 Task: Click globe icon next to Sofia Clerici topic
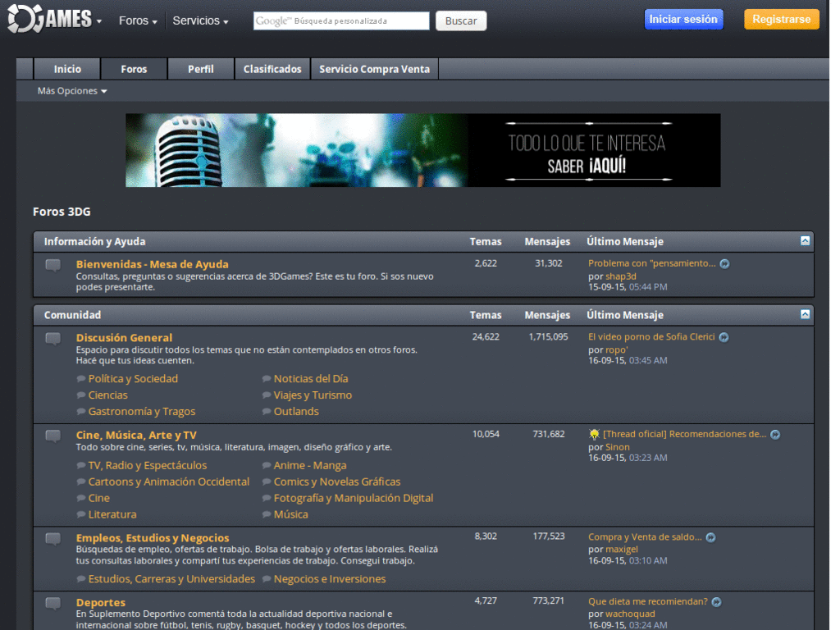[x=723, y=337]
